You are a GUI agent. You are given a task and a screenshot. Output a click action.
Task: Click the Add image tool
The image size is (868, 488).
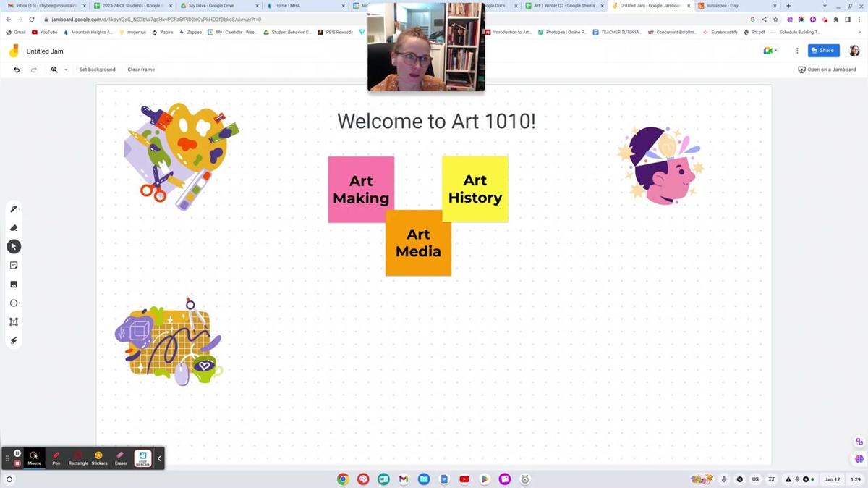coord(13,285)
